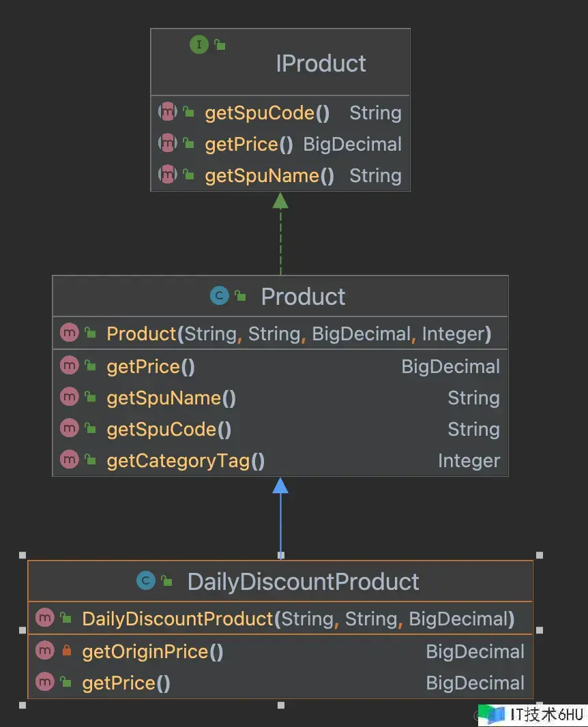Click the green interface icon beside IProduct
Screen dimensions: 588x727
click(x=199, y=45)
